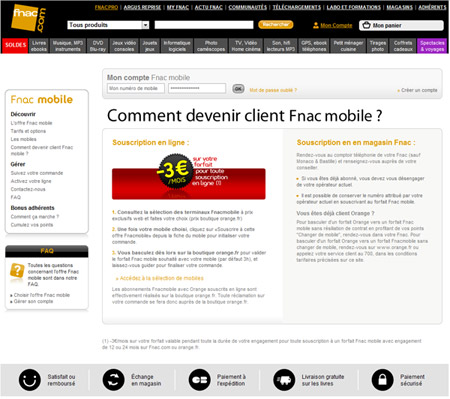This screenshot has height=399, width=450.
Task: Click the Mon Compte user icon
Action: (316, 25)
